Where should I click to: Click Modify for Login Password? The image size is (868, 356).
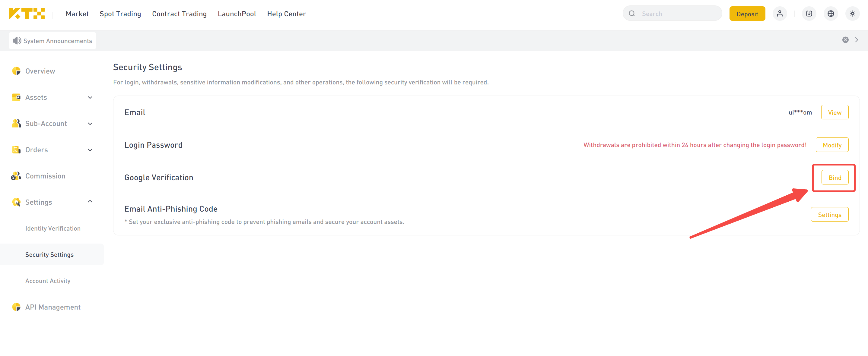coord(832,145)
